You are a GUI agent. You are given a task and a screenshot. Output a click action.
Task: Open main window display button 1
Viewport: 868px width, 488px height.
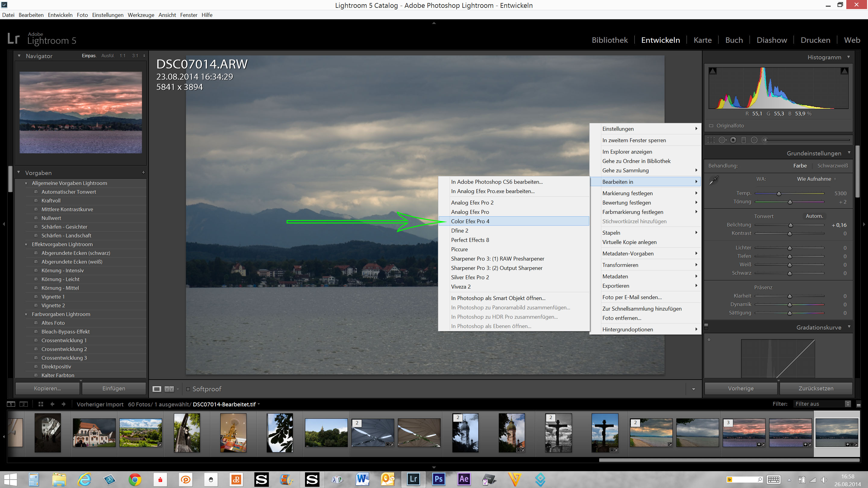coord(11,404)
